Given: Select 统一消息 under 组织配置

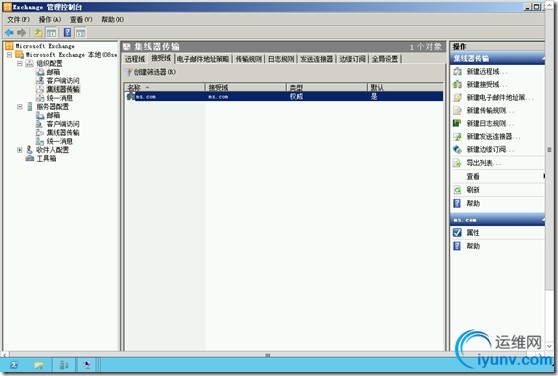Looking at the screenshot, I should 59,98.
